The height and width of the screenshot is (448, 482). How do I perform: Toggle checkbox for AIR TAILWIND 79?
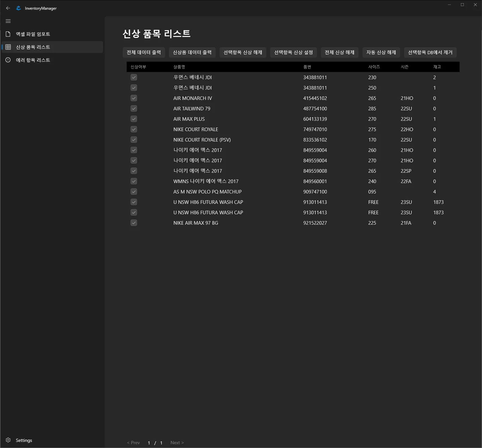coord(134,108)
